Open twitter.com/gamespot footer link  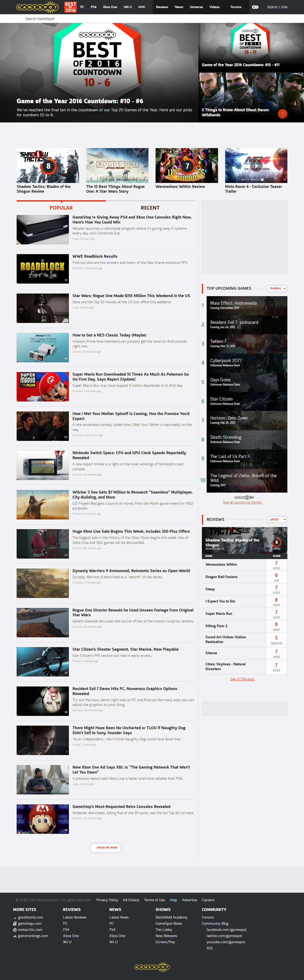(224, 936)
